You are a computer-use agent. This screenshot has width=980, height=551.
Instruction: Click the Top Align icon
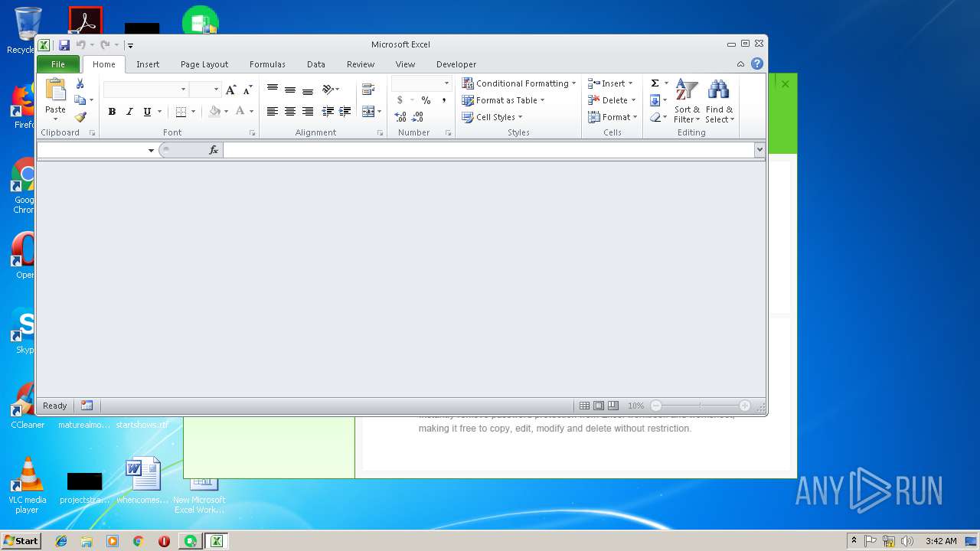pyautogui.click(x=272, y=90)
